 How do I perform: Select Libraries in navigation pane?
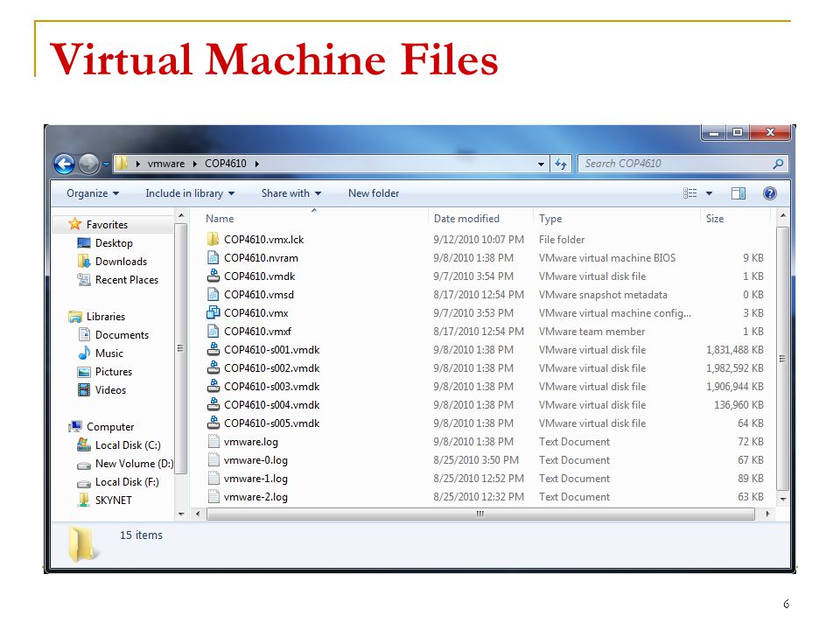pyautogui.click(x=106, y=317)
